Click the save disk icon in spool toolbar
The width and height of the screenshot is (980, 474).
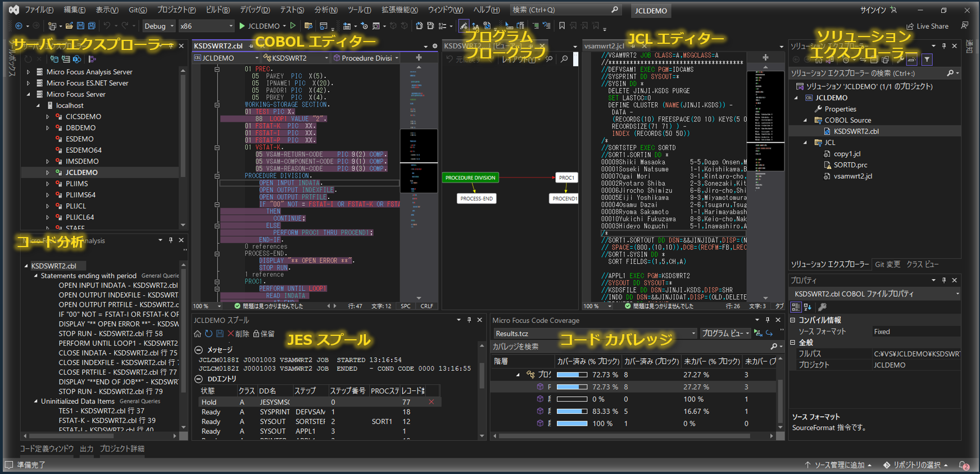click(x=220, y=334)
